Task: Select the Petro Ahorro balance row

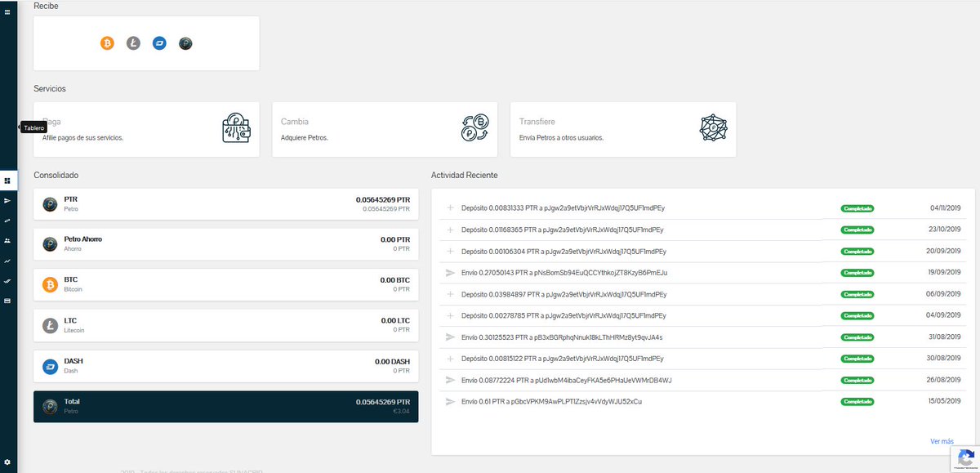Action: (x=225, y=243)
